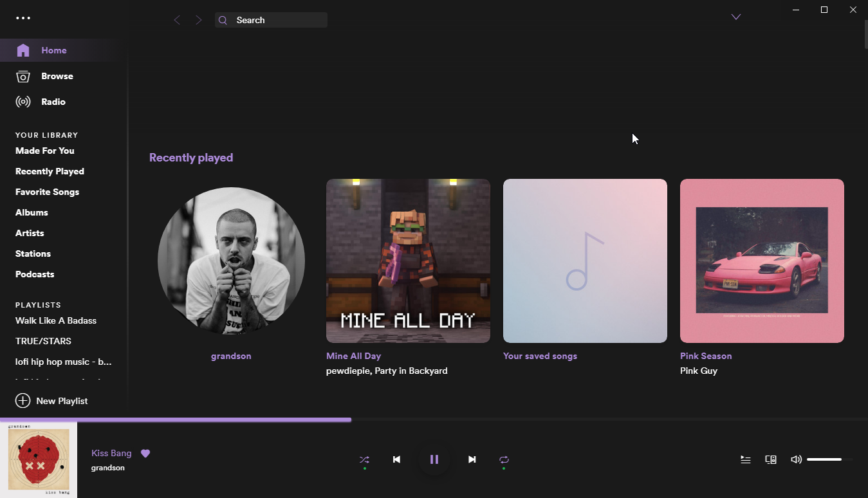
Task: Open the Recently Played library
Action: (x=50, y=171)
